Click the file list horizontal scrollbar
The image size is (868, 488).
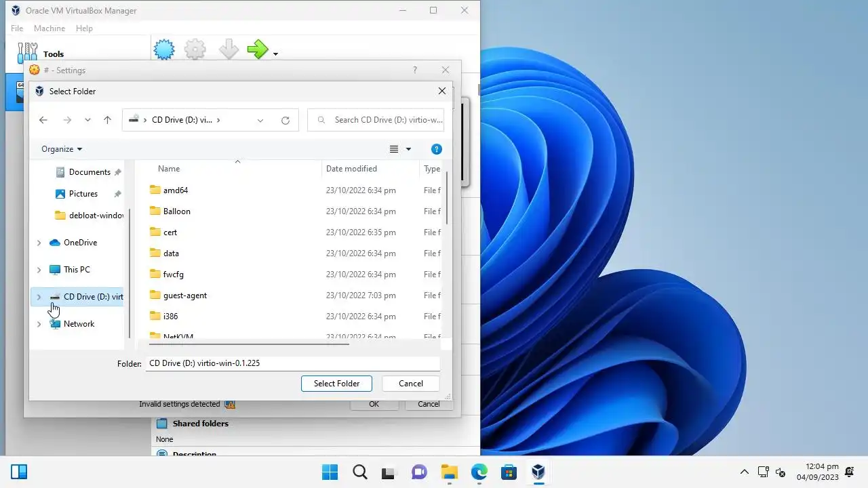pos(250,344)
